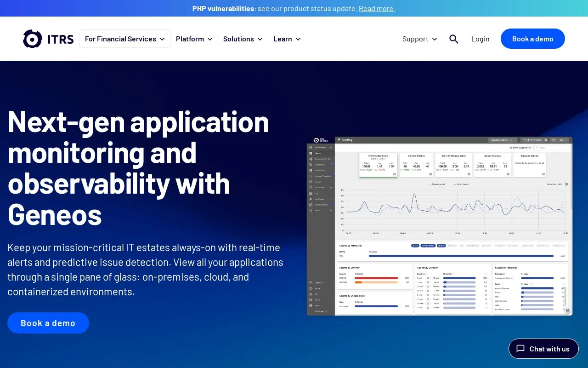This screenshot has width=588, height=368.
Task: Click the 'Next-gen application monitoring' heading
Action: (x=138, y=167)
